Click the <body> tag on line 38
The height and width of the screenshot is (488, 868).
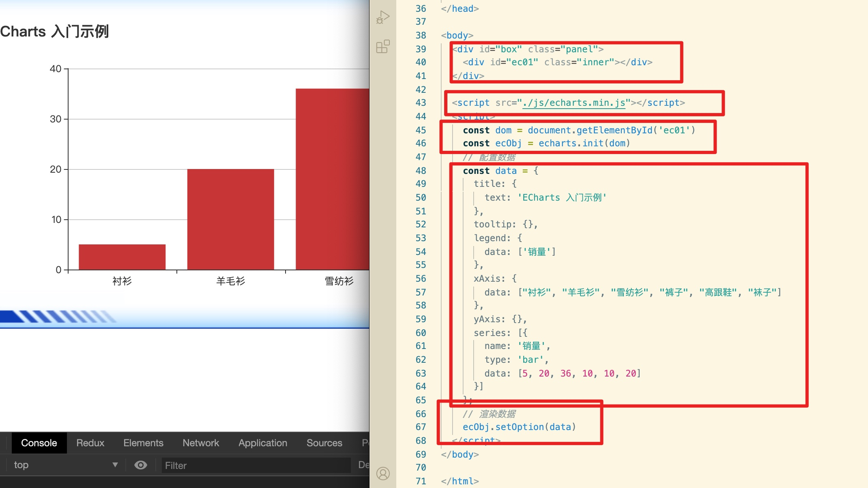click(x=457, y=36)
